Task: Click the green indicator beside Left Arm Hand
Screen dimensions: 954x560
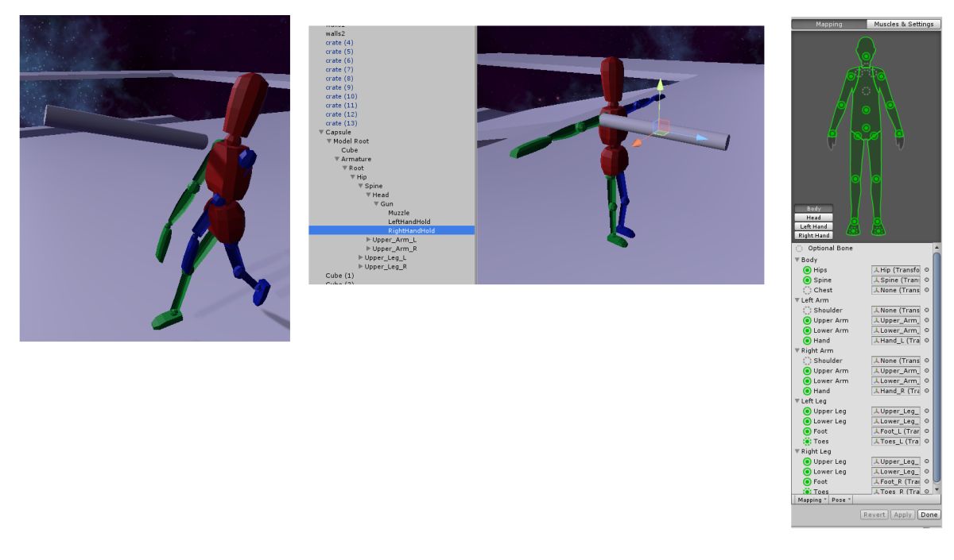Action: click(807, 341)
